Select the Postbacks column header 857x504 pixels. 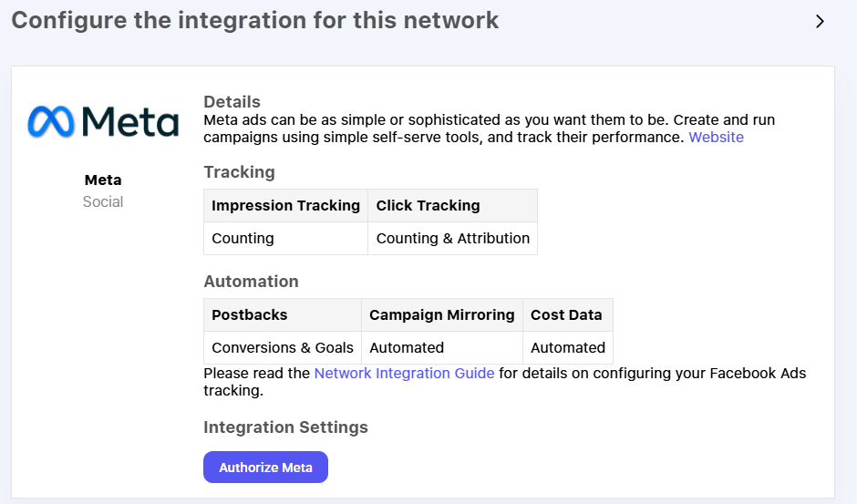283,314
